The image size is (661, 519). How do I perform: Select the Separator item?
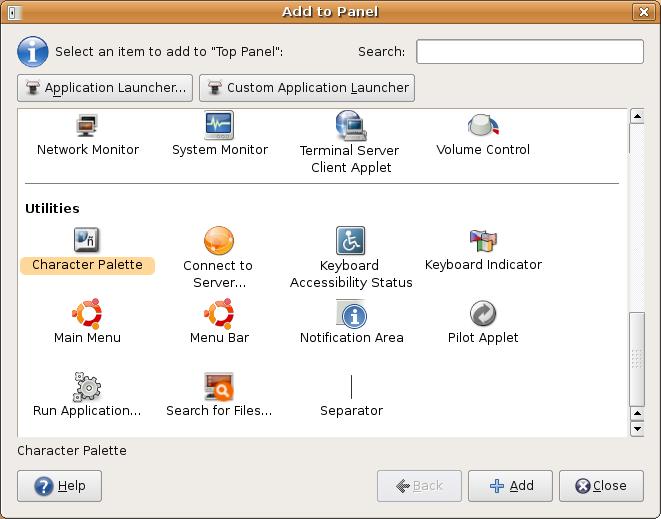[x=351, y=388]
